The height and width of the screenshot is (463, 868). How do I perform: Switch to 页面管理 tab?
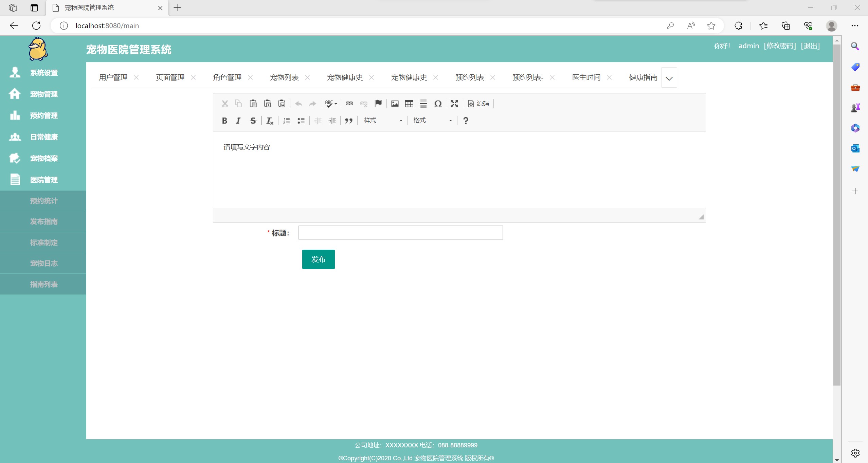click(170, 77)
